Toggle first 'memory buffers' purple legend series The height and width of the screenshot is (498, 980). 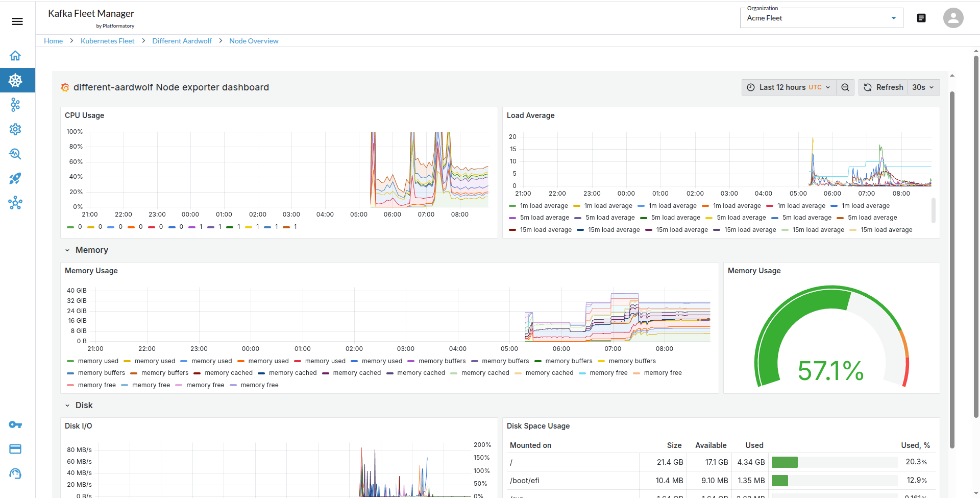point(436,361)
